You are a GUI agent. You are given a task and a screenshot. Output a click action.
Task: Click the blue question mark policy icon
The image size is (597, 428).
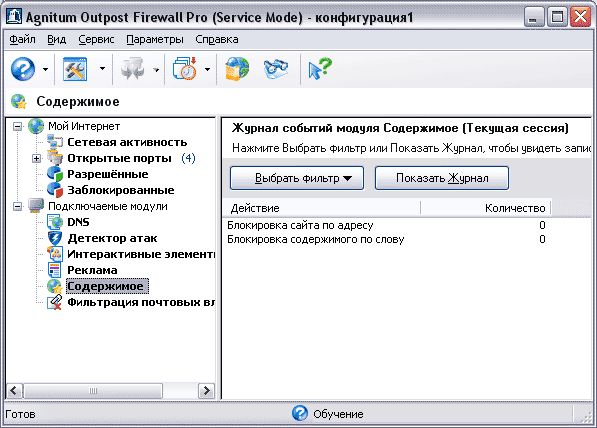pyautogui.click(x=23, y=69)
